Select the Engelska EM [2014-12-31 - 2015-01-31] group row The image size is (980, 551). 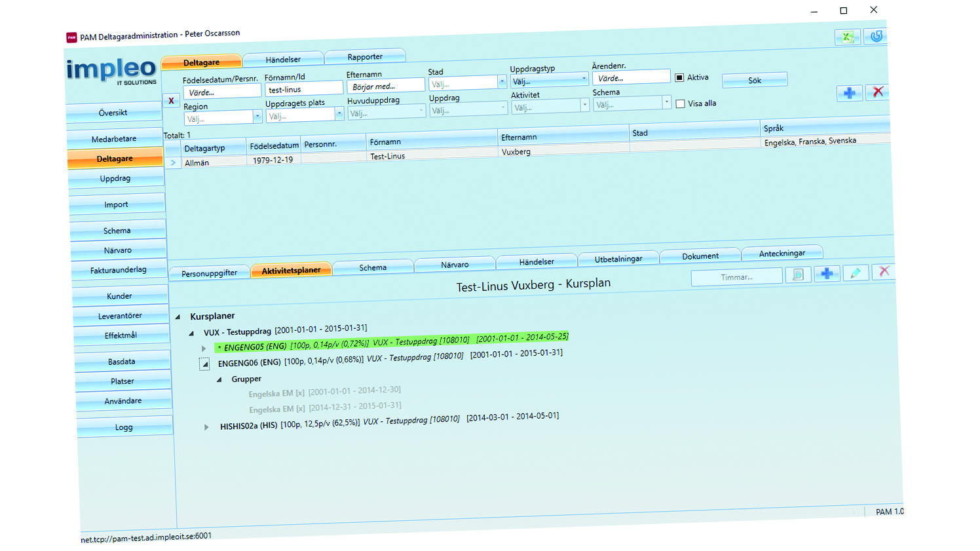pos(326,408)
